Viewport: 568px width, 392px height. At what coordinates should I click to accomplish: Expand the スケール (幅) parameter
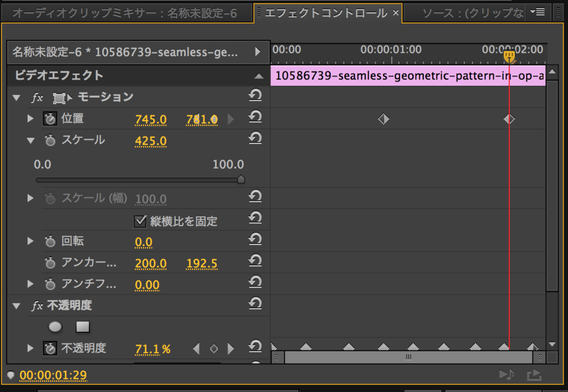pyautogui.click(x=31, y=198)
